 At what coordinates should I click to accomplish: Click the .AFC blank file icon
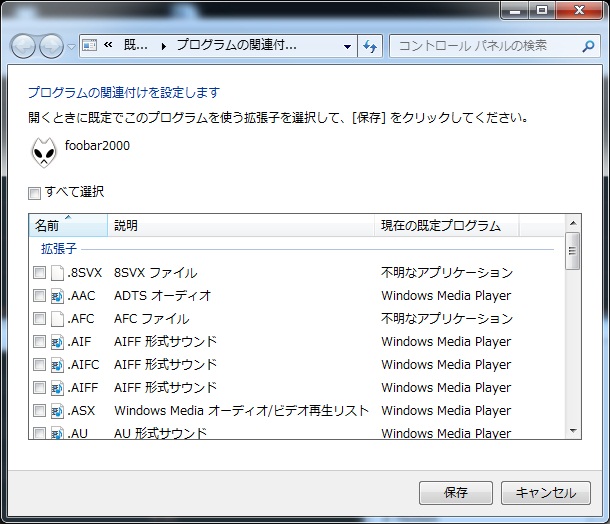click(x=57, y=319)
